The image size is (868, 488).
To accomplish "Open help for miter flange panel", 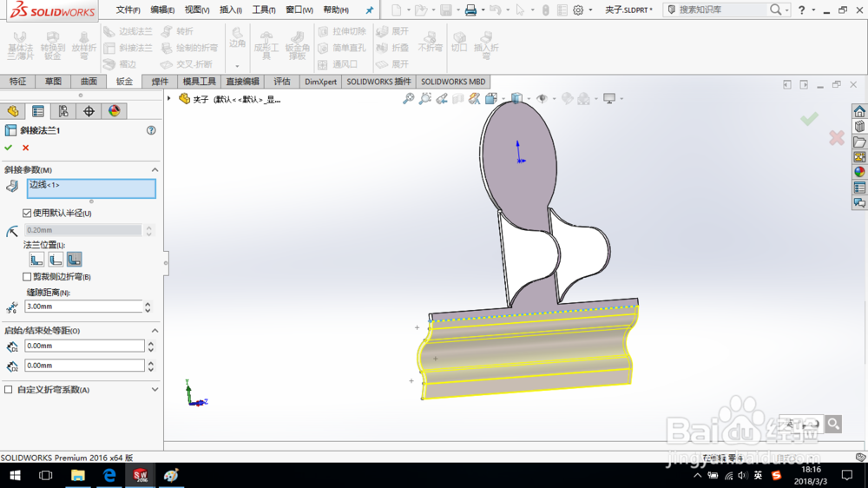I will tap(151, 130).
